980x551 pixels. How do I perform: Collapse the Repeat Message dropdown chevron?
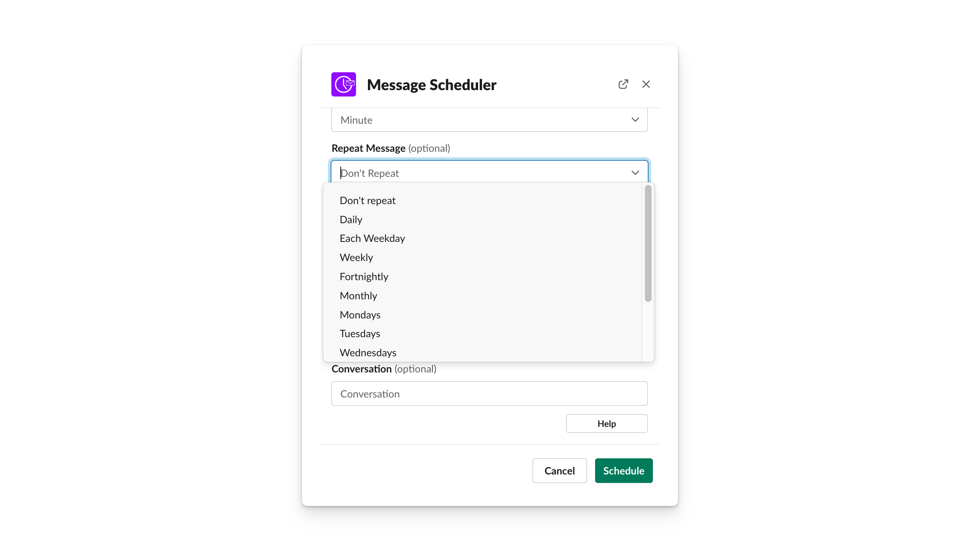click(635, 173)
